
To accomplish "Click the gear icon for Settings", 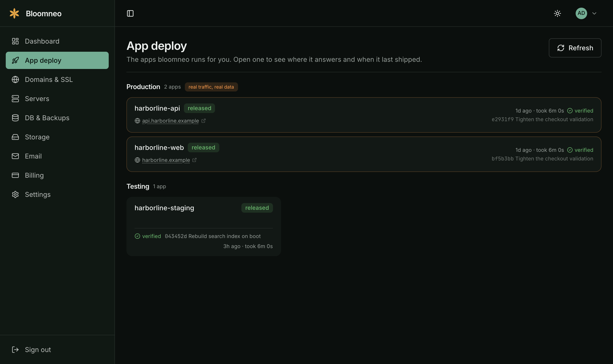I will click(15, 194).
